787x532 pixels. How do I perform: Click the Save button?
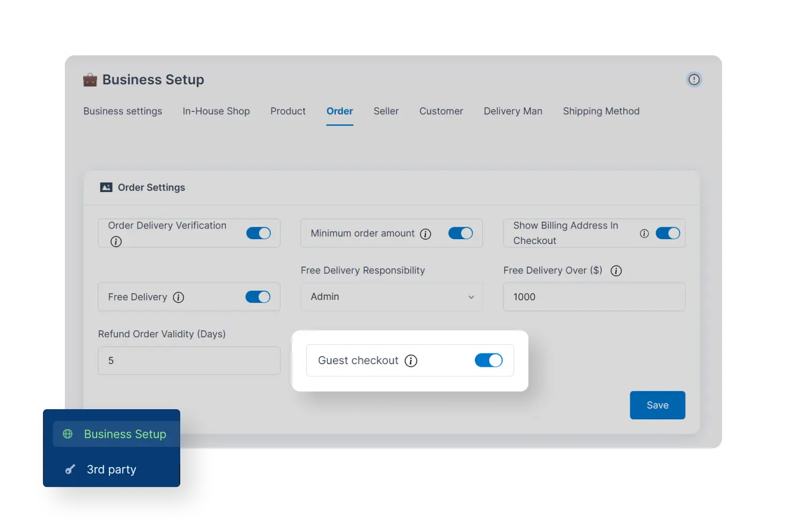(657, 405)
